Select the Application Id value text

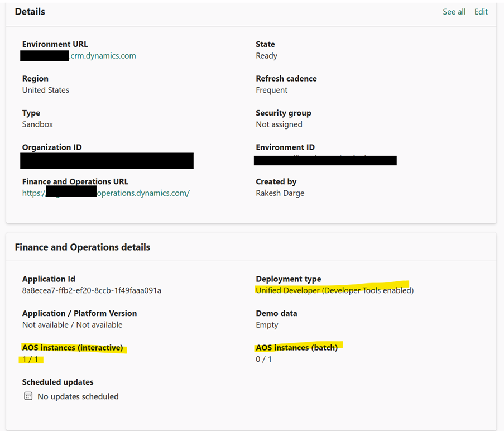92,290
